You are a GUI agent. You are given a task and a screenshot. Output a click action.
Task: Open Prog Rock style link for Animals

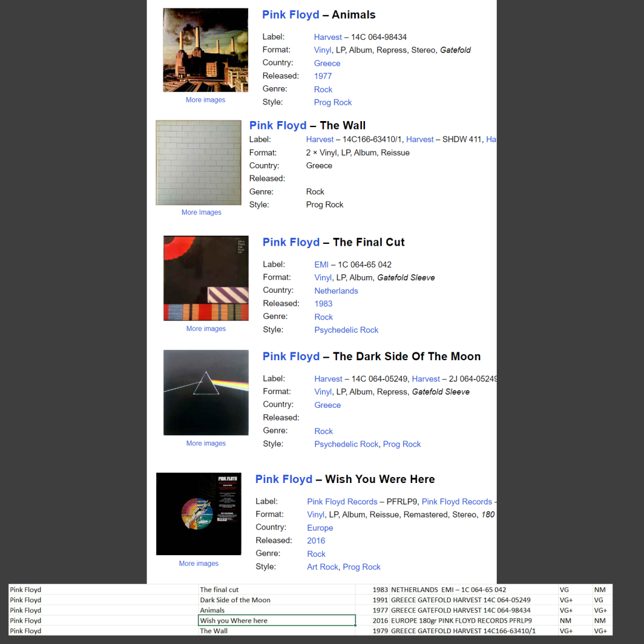tap(333, 103)
